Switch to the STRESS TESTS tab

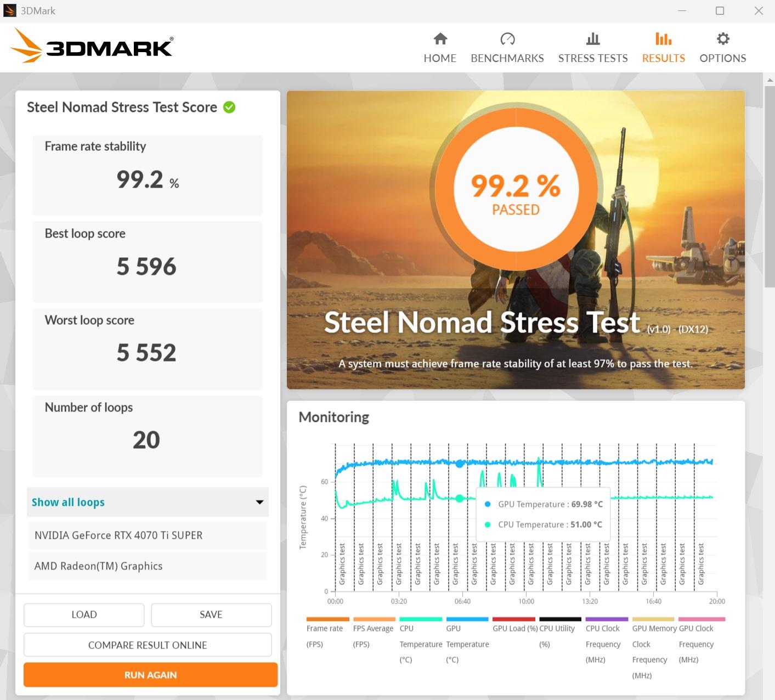coord(593,48)
